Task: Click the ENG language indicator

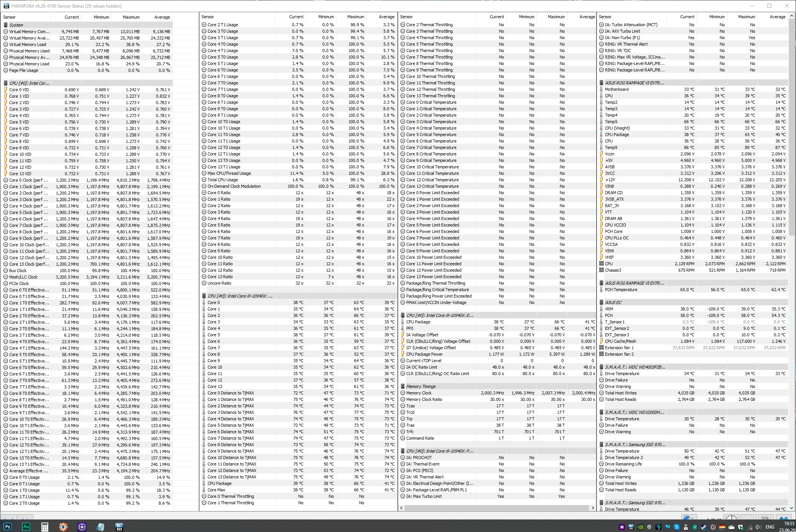Action: pyautogui.click(x=770, y=527)
